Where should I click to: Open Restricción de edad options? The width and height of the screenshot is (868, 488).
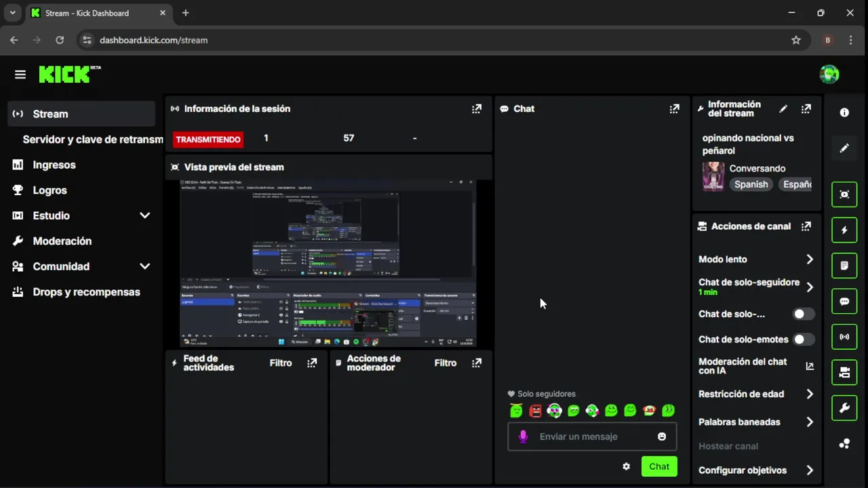click(x=756, y=394)
